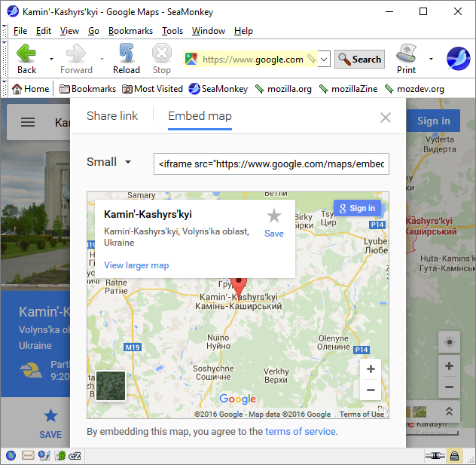Open the mozilla.org bookmark

point(283,89)
